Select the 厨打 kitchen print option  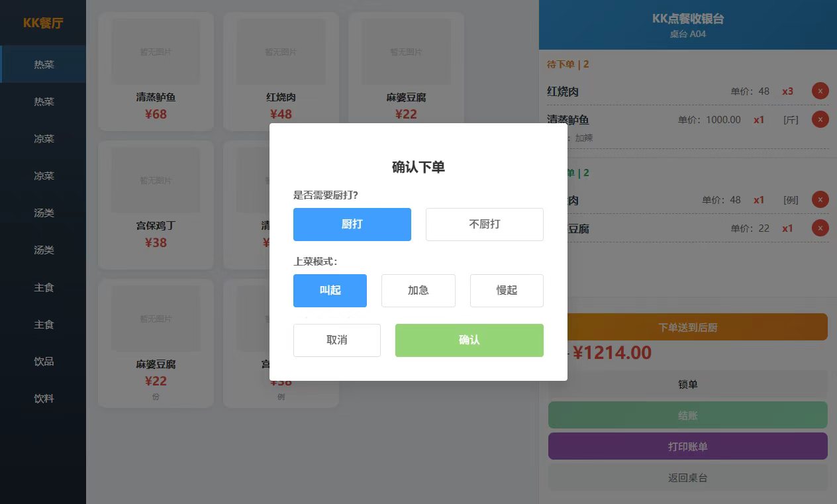coord(352,225)
